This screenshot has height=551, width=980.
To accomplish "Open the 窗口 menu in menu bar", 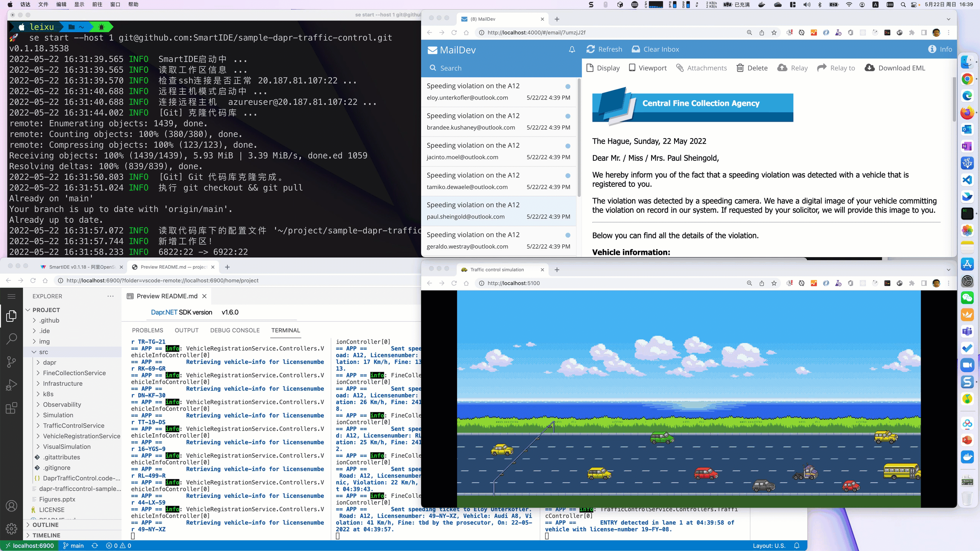I will [115, 5].
